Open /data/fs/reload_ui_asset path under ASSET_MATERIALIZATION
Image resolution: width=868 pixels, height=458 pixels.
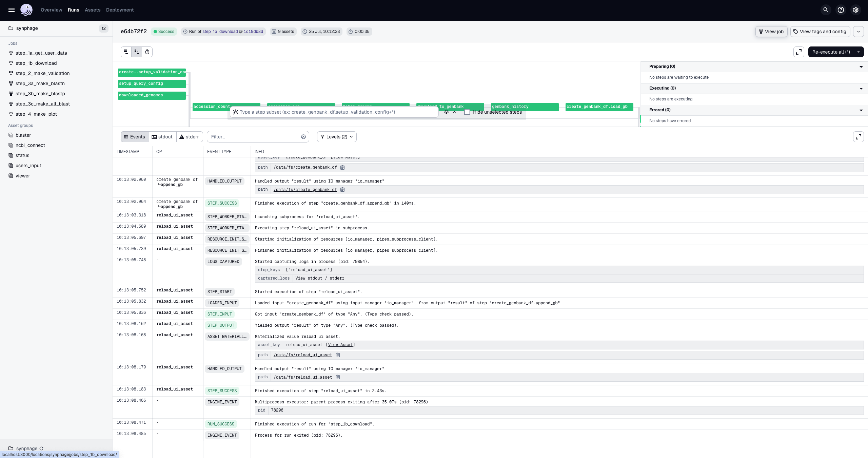click(x=303, y=355)
